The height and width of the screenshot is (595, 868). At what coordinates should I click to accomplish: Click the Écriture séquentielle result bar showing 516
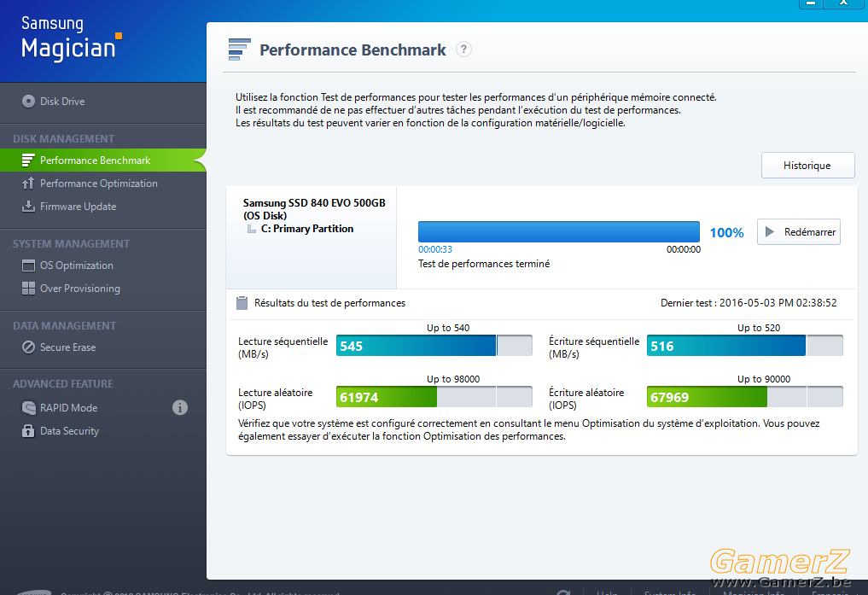[744, 346]
